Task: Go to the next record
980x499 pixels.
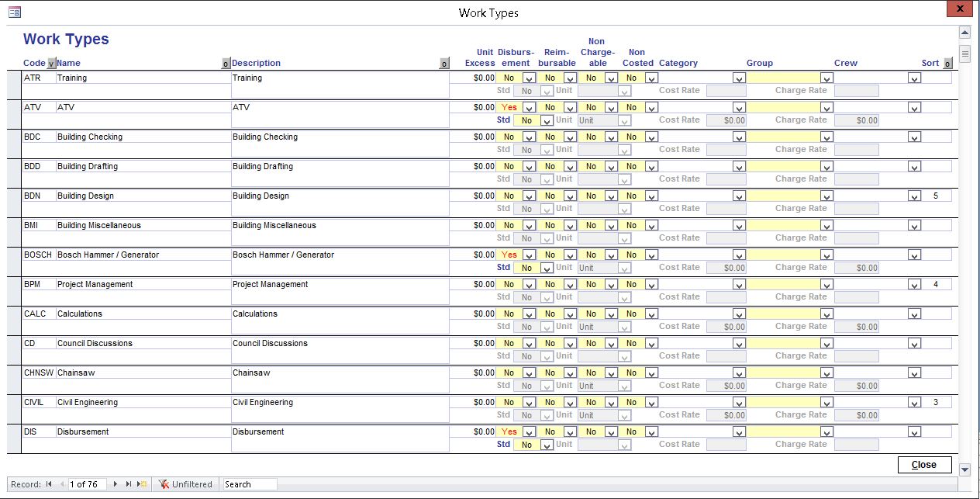Action: 116,484
